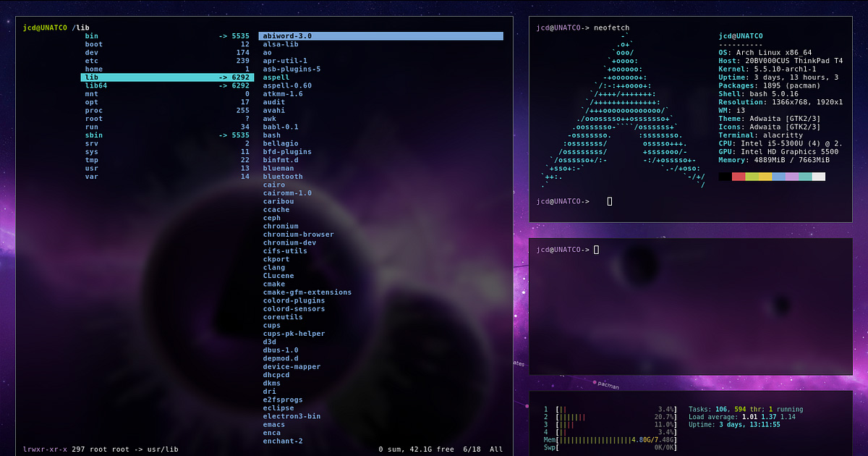
Task: Click the 'Load average' line in htop
Action: (x=741, y=418)
